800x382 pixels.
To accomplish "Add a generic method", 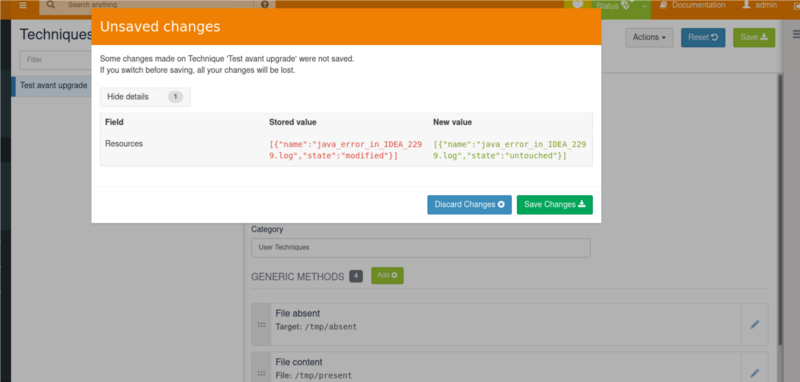I will [387, 275].
